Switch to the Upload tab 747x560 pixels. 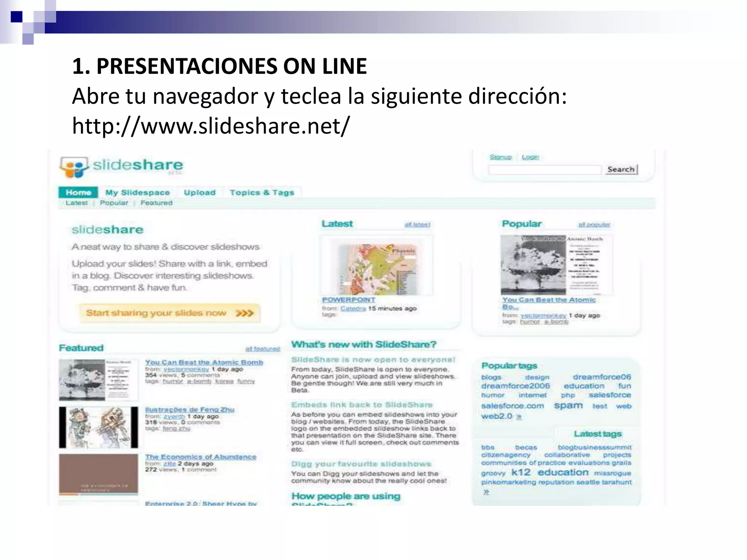[x=200, y=192]
